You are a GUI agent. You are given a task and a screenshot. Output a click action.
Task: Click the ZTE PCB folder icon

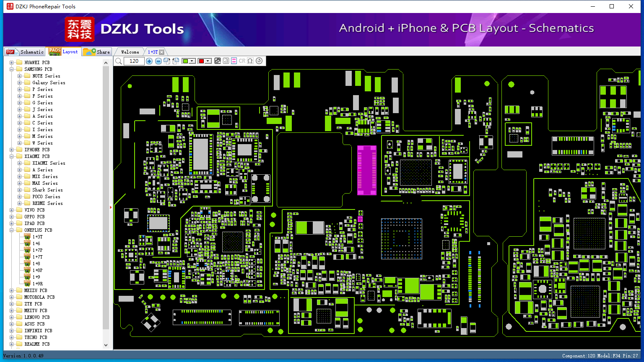[19, 304]
